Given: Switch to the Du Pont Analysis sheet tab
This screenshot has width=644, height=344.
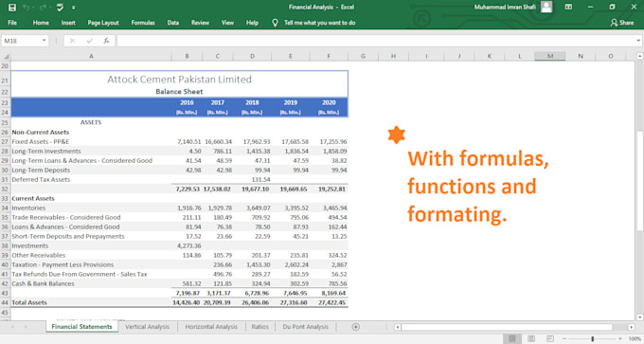Looking at the screenshot, I should tap(305, 327).
